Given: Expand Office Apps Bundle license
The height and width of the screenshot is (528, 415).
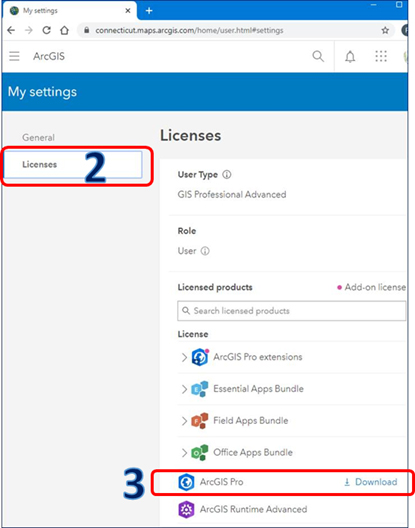Looking at the screenshot, I should 184,453.
